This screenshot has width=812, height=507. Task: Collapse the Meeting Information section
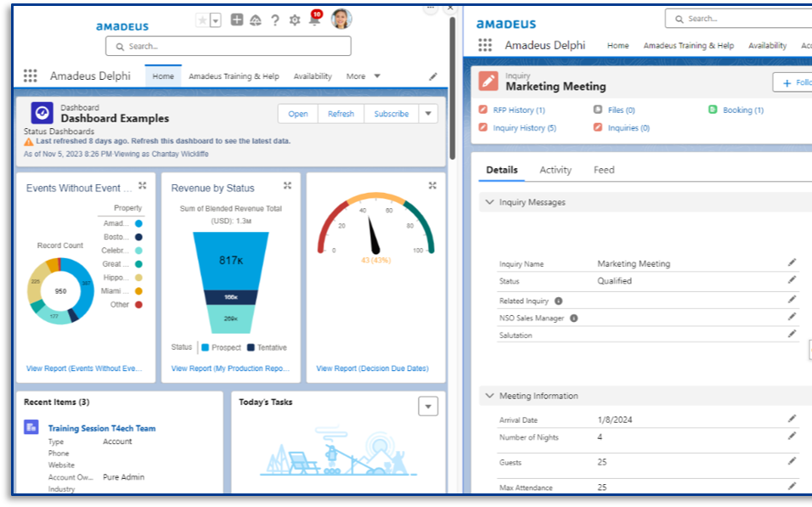click(x=489, y=396)
